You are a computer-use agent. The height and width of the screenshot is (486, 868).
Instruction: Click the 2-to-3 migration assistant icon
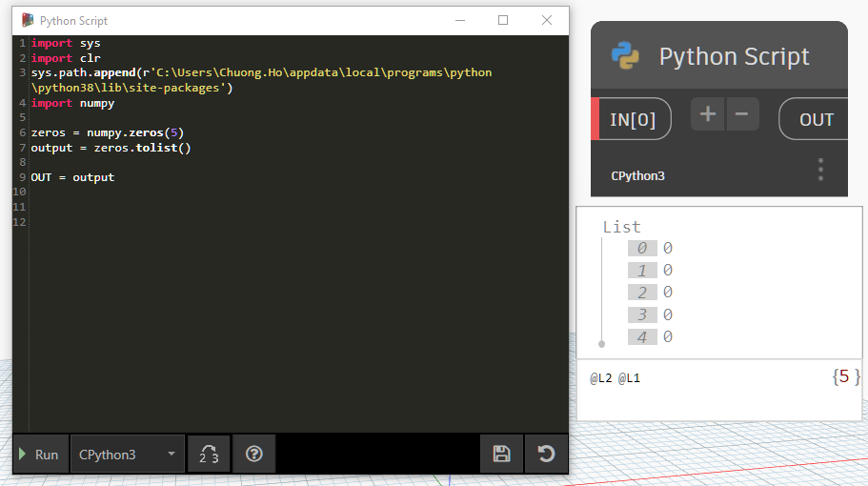coord(209,455)
